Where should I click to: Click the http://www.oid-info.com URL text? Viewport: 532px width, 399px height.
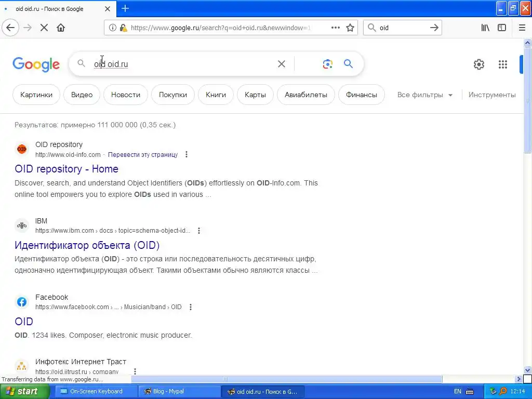(x=68, y=155)
